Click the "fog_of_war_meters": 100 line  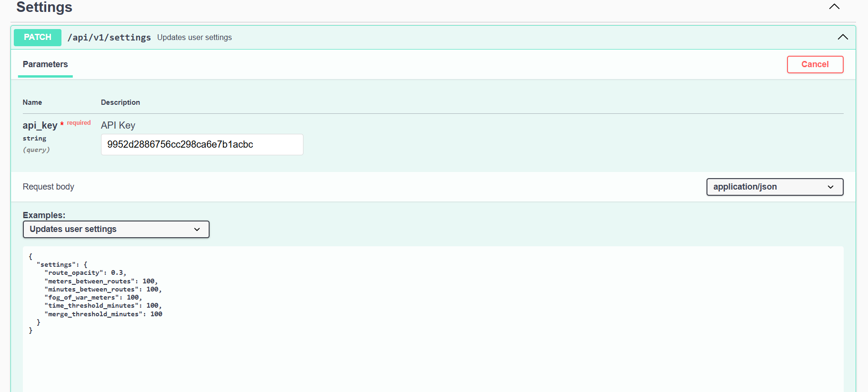(93, 298)
